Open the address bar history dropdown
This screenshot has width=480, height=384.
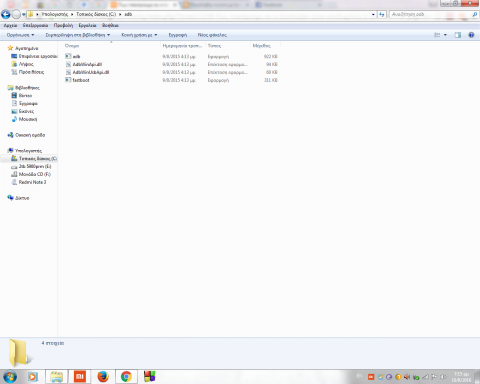tap(373, 14)
